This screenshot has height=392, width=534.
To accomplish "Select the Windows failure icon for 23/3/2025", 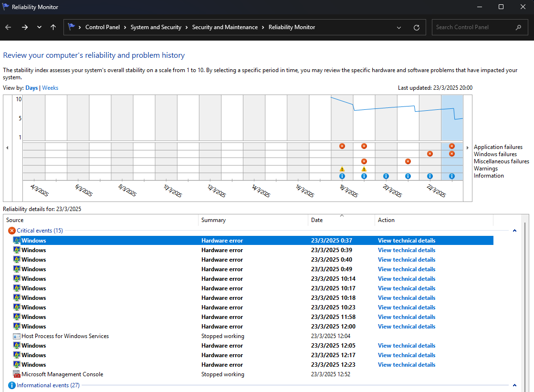I will (452, 154).
